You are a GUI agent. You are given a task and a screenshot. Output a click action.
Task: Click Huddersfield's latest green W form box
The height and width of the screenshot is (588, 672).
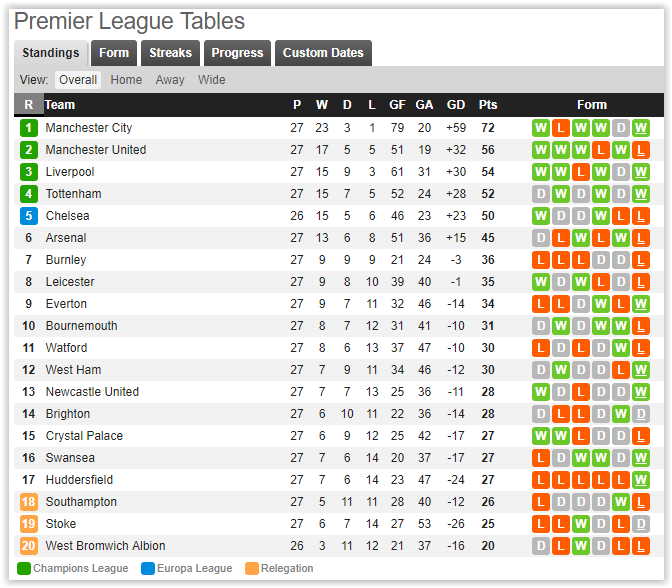coord(641,480)
